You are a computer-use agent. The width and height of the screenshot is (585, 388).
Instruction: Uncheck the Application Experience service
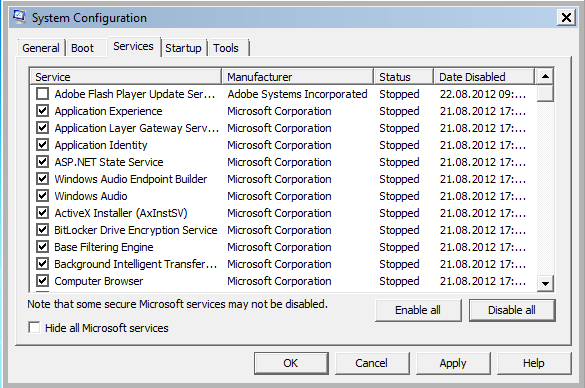[43, 111]
